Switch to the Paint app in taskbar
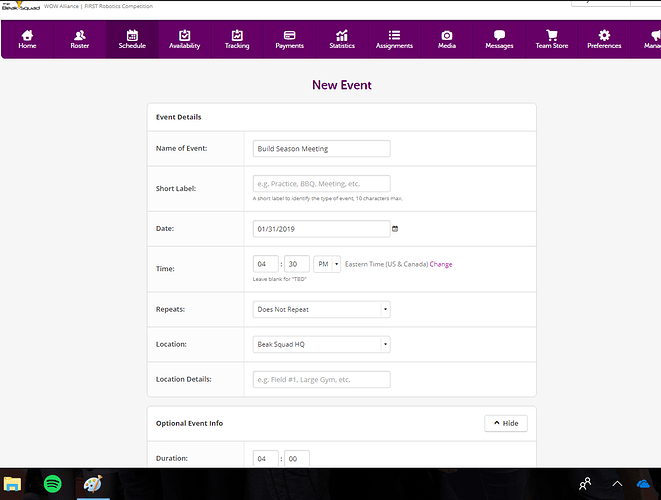661x500 pixels. coord(93,484)
